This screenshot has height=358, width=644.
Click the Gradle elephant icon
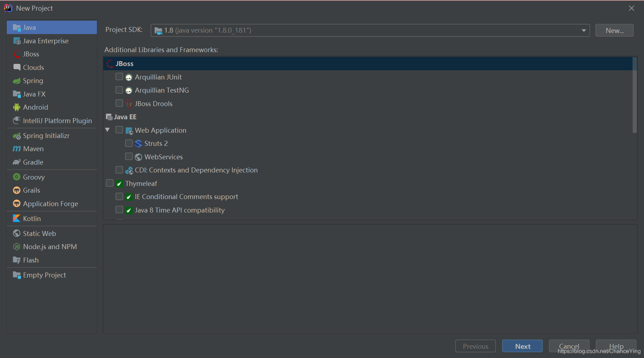(17, 162)
